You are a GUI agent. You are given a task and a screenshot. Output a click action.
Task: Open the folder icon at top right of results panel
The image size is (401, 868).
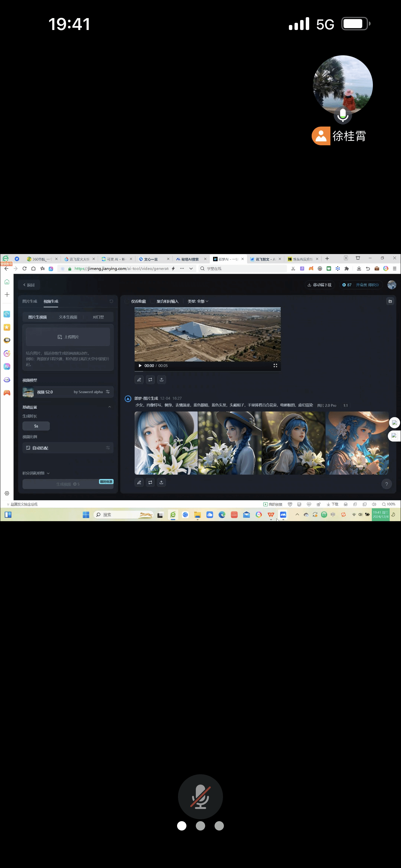(x=390, y=301)
